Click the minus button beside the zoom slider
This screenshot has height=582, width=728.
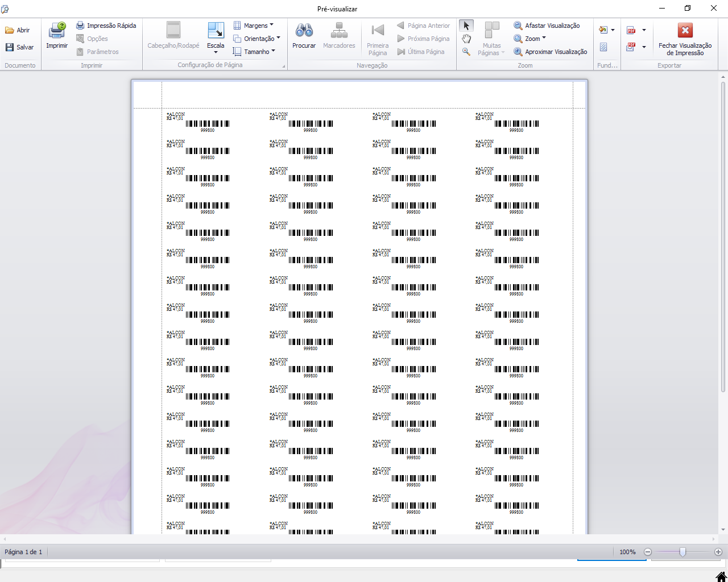[x=648, y=552]
